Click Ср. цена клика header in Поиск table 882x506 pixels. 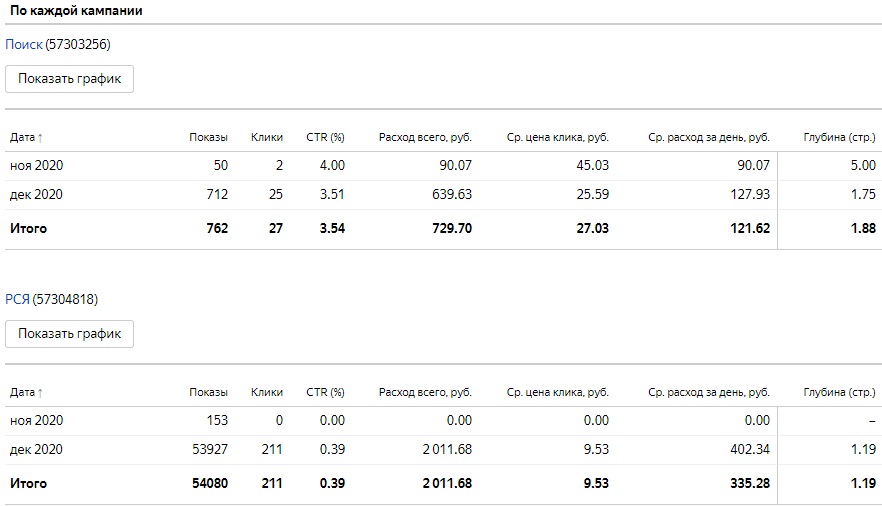tap(557, 138)
